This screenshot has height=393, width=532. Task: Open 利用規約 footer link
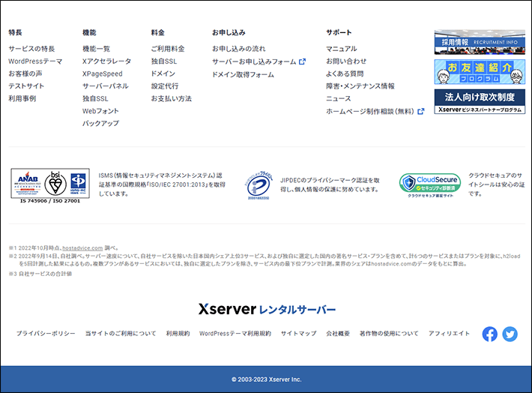click(x=178, y=334)
